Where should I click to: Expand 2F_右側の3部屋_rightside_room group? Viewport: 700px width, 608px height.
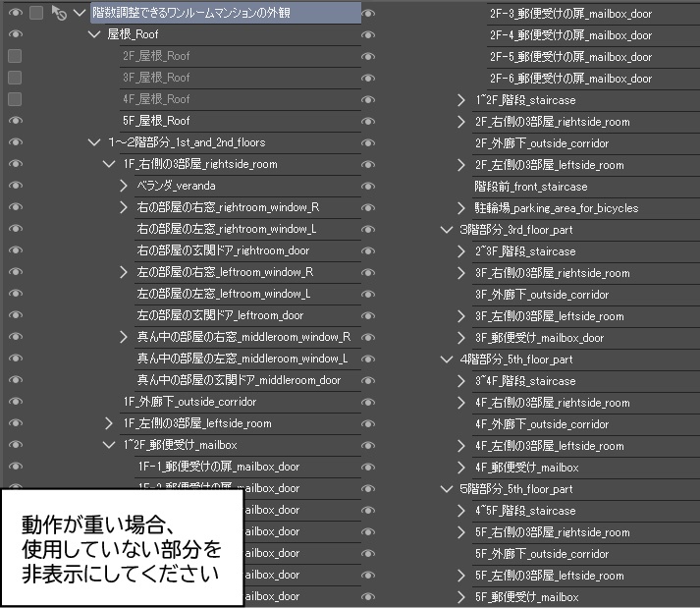(461, 122)
